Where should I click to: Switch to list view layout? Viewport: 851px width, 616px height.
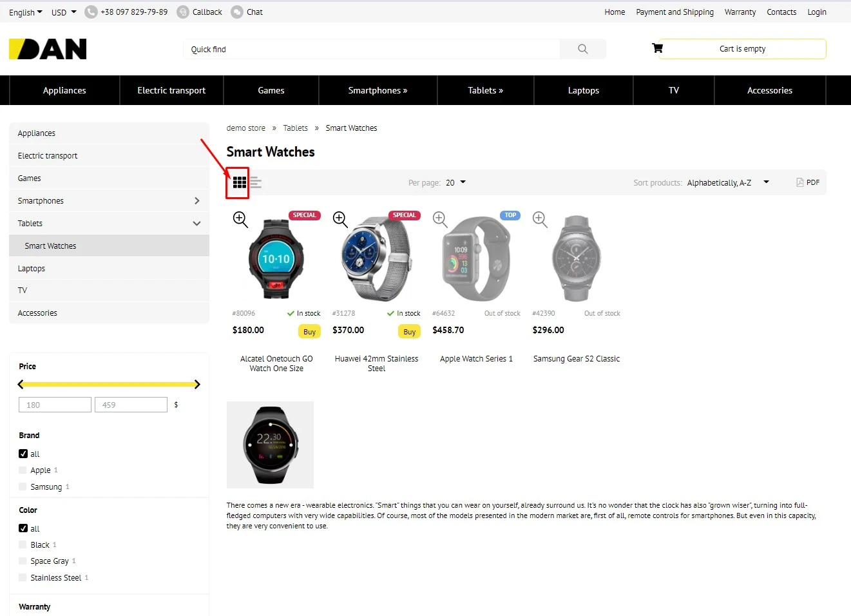click(255, 182)
